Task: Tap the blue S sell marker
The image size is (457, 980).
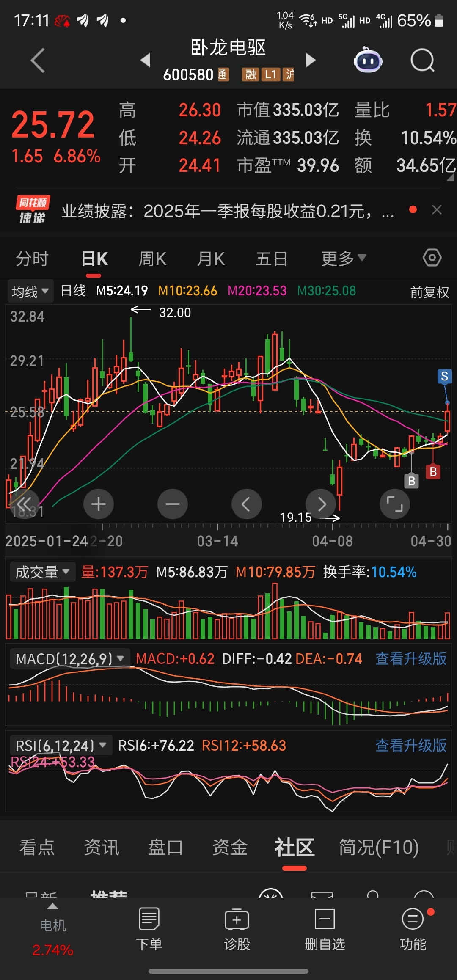Action: coord(444,376)
